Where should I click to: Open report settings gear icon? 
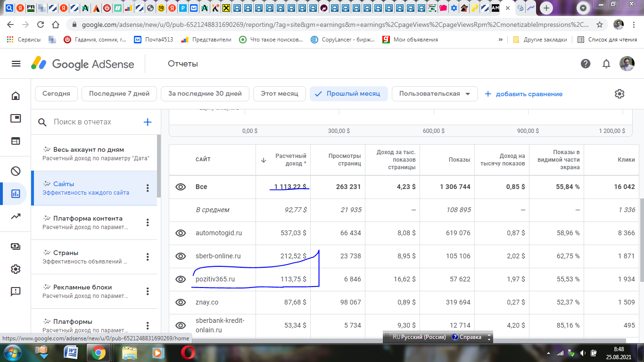point(619,94)
